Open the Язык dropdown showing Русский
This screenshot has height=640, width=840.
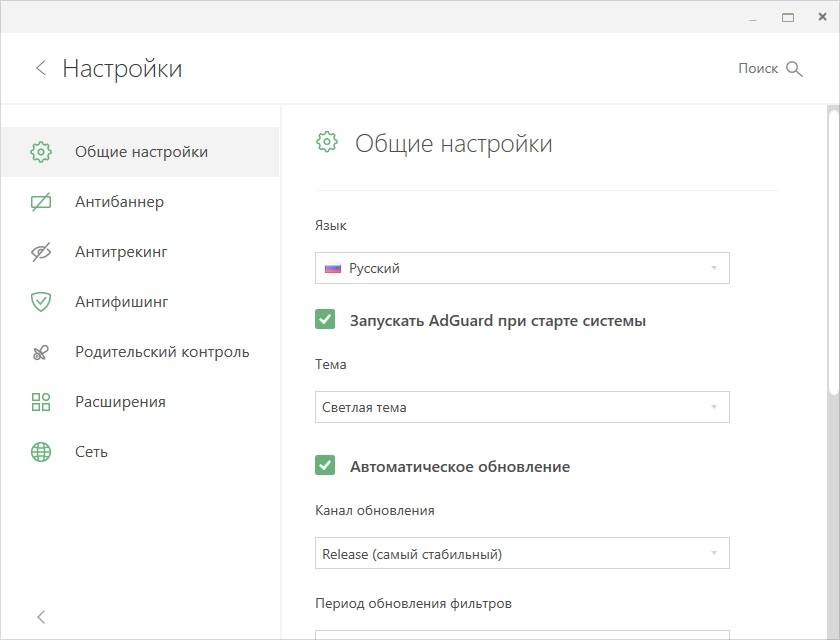(522, 268)
